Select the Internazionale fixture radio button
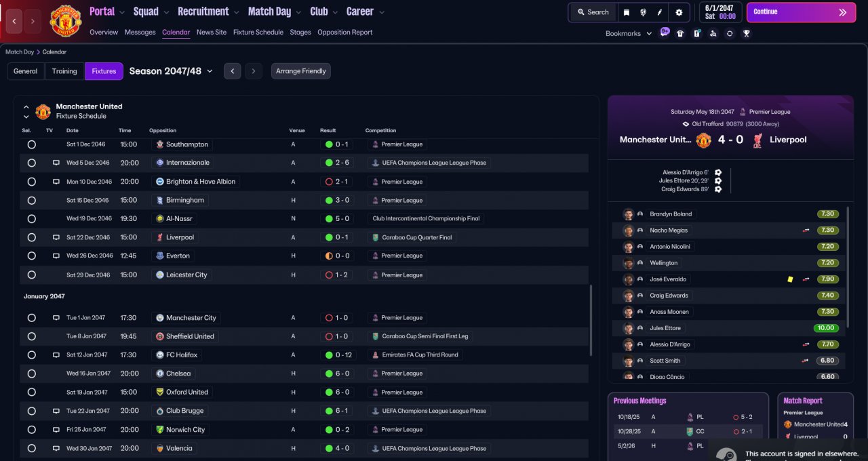The width and height of the screenshot is (868, 461). coord(31,163)
